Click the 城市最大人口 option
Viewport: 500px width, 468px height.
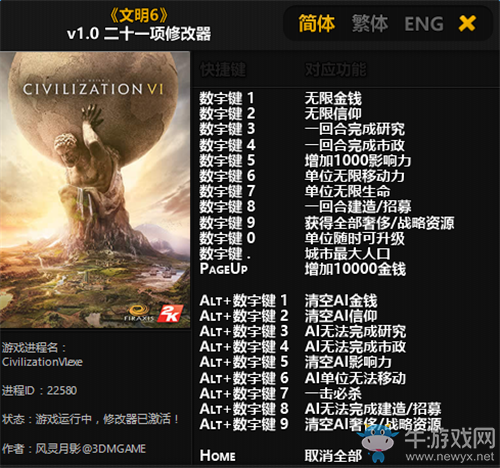pos(347,254)
